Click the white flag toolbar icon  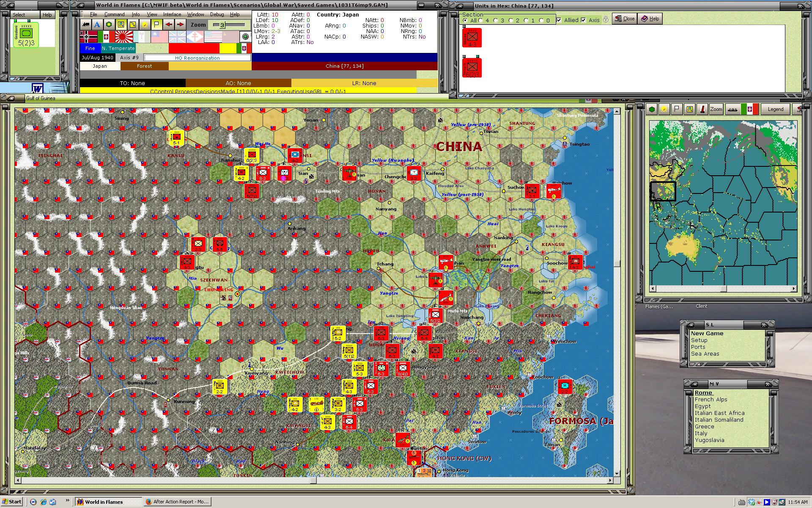pos(156,25)
